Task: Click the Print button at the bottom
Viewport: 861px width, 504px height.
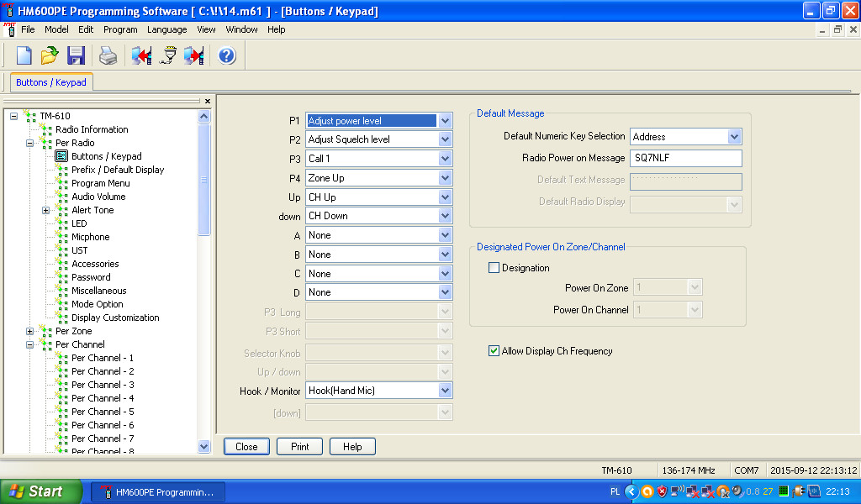Action: (300, 446)
